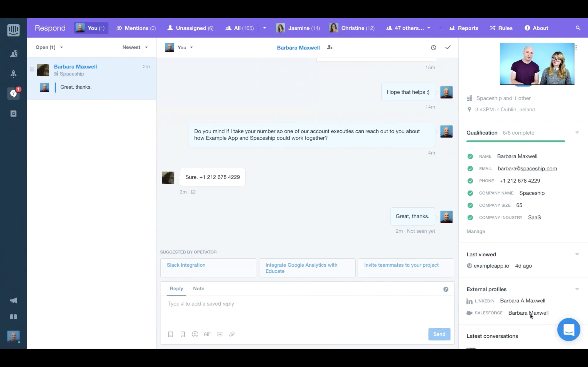Open the emoji picker in composer
The width and height of the screenshot is (588, 367).
195,334
